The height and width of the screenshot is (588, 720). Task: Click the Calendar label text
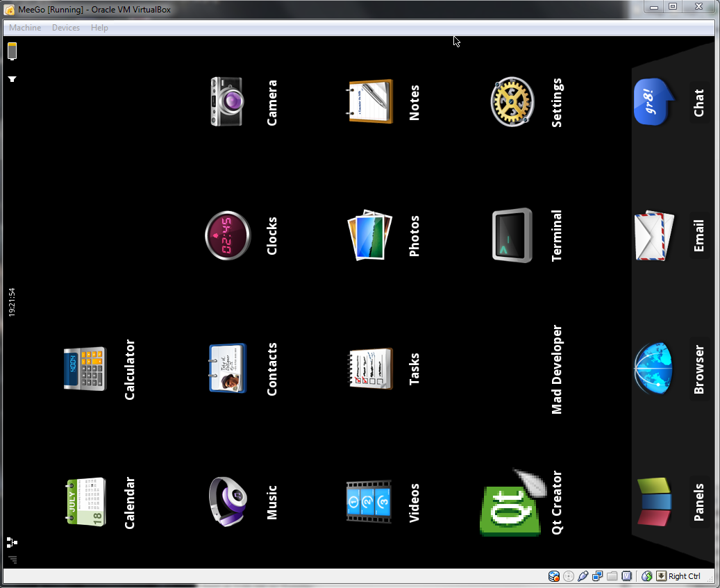130,503
